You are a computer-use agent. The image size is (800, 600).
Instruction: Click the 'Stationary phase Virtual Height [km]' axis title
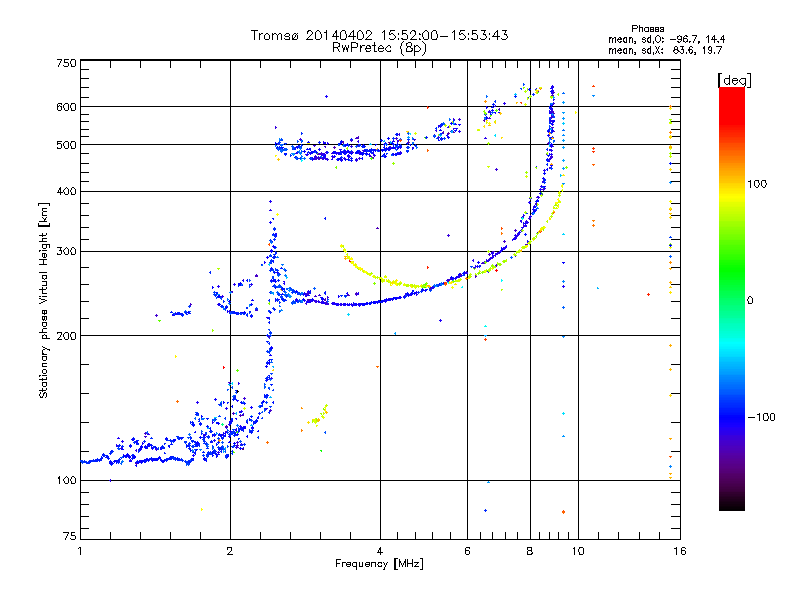click(44, 300)
